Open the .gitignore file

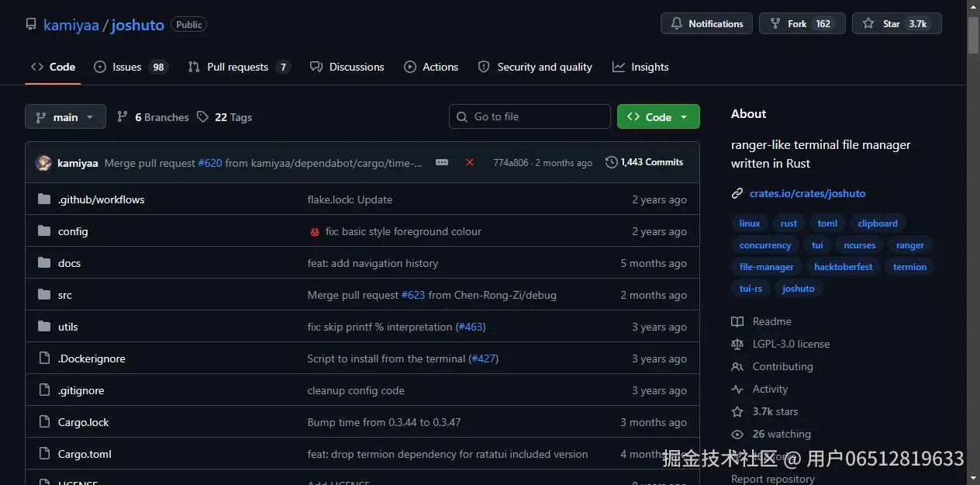[81, 390]
